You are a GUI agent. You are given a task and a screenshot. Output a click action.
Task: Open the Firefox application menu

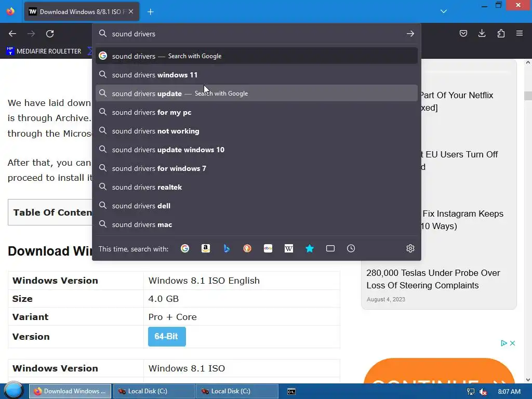coord(520,33)
